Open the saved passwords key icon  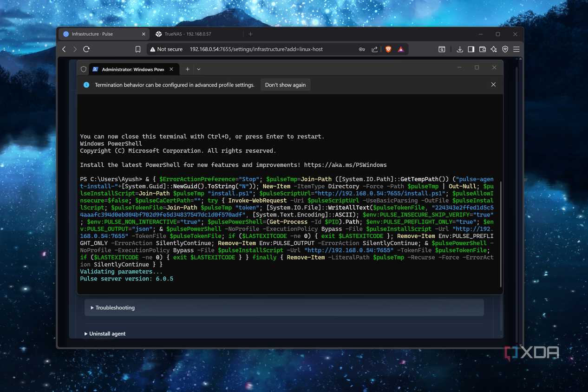(x=362, y=49)
